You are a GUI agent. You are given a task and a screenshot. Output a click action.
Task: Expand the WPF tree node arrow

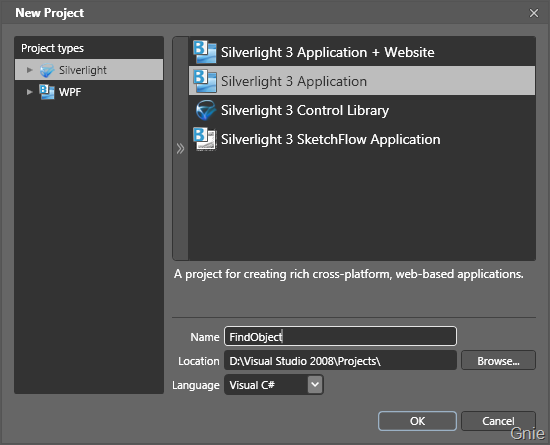pyautogui.click(x=30, y=92)
